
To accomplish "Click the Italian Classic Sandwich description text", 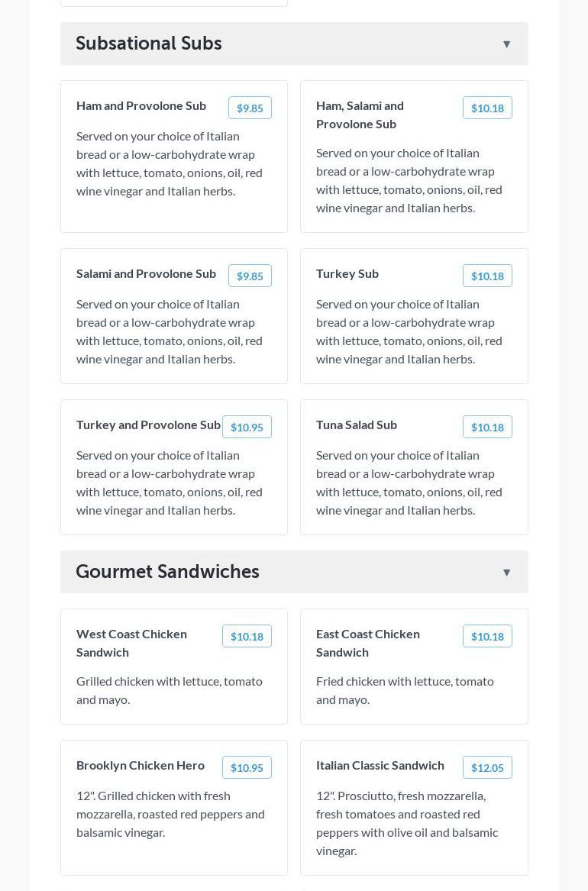I will (407, 823).
